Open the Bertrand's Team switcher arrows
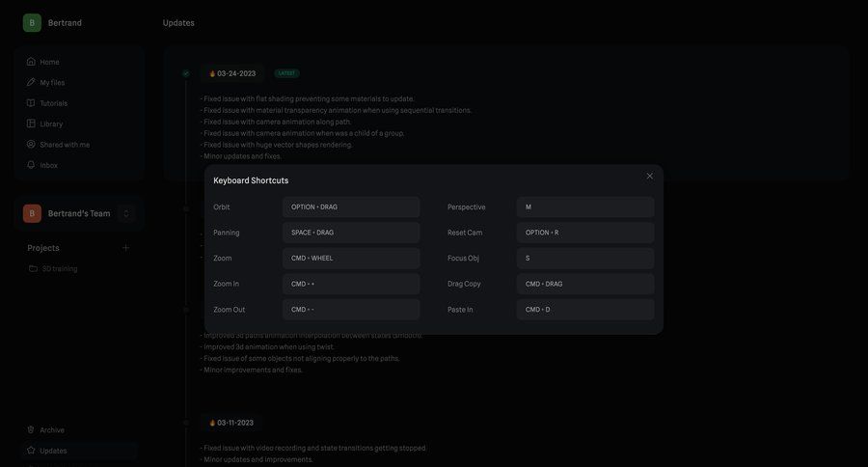868x467 pixels. point(126,213)
